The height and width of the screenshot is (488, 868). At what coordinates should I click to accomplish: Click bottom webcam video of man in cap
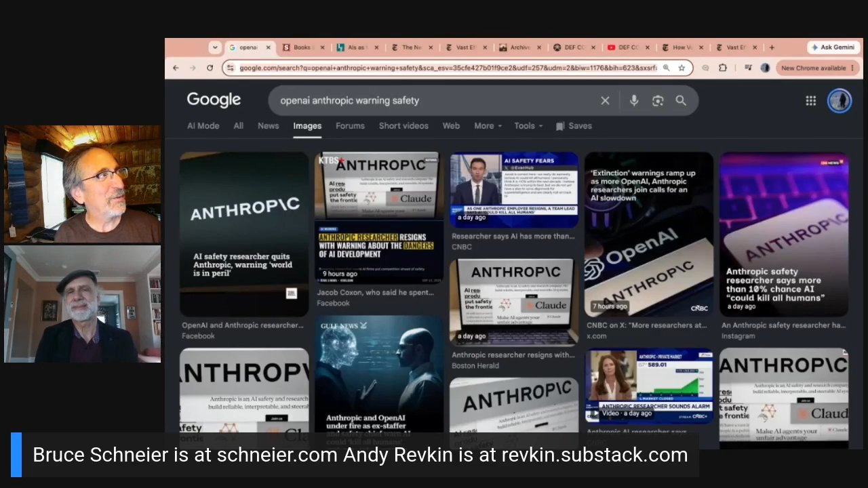(x=83, y=304)
